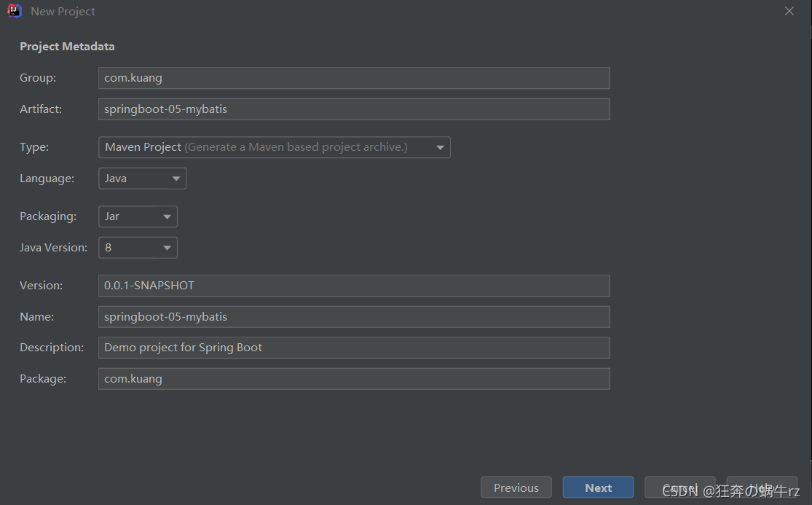The height and width of the screenshot is (505, 812).
Task: Click the Java Version: label
Action: [53, 248]
